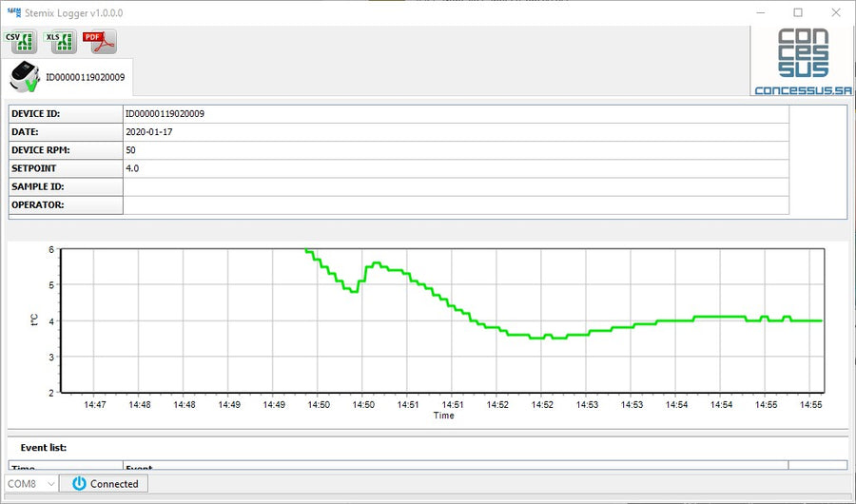Click the SETPOINT label
Viewport: 856px width, 504px height.
tap(34, 168)
